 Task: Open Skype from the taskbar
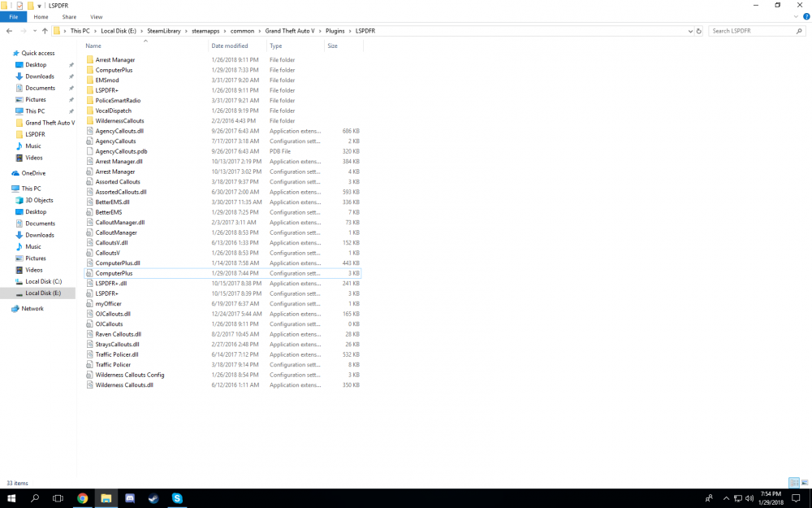(177, 498)
